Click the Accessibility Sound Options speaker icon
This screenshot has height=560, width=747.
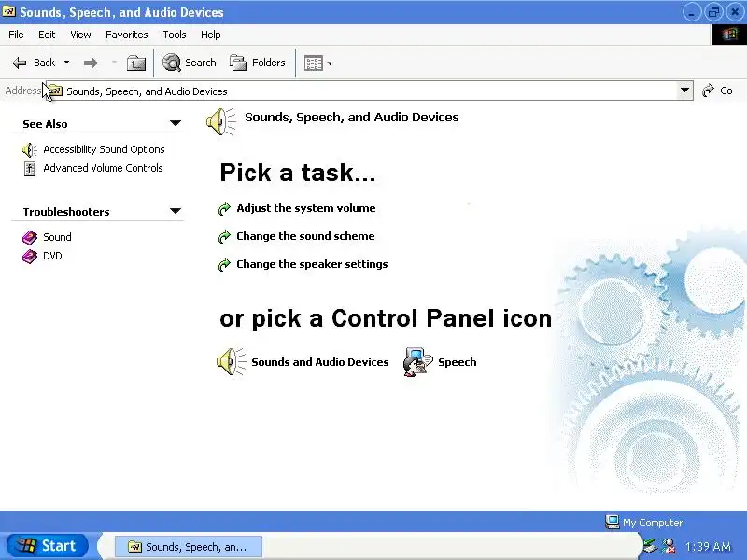click(30, 150)
